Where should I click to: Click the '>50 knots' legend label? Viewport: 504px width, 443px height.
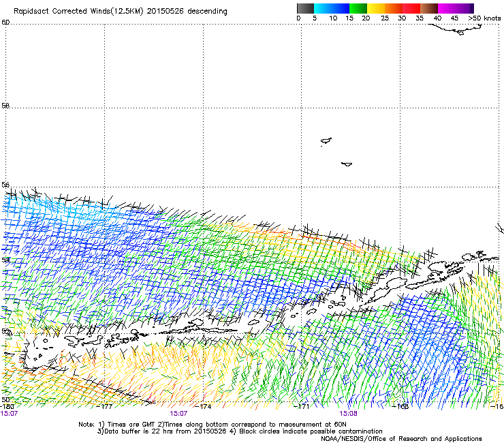pos(484,18)
